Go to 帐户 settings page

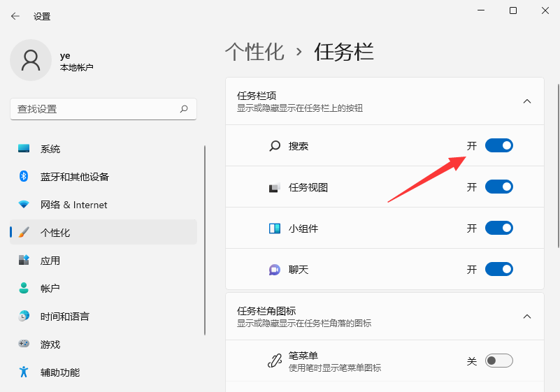coord(50,289)
